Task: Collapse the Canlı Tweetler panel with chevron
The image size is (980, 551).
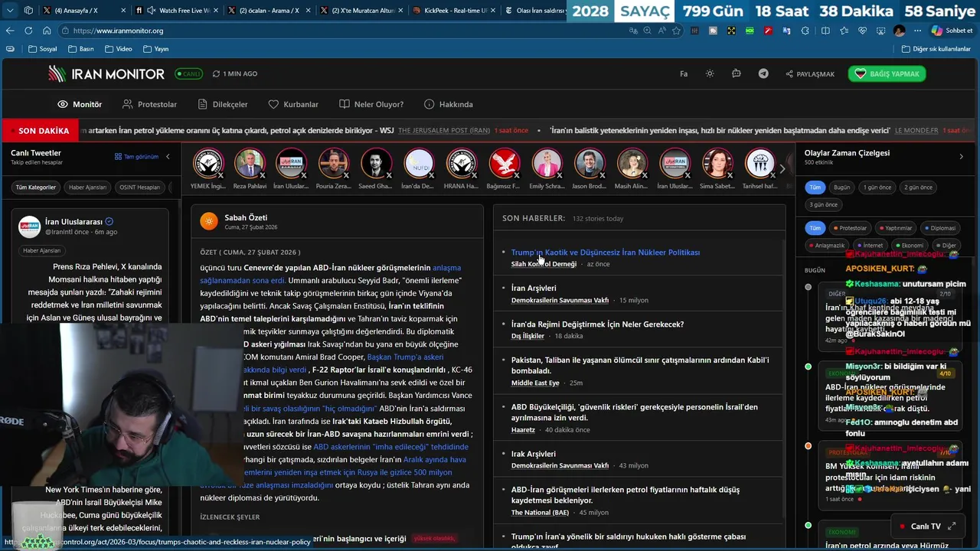Action: [168, 157]
